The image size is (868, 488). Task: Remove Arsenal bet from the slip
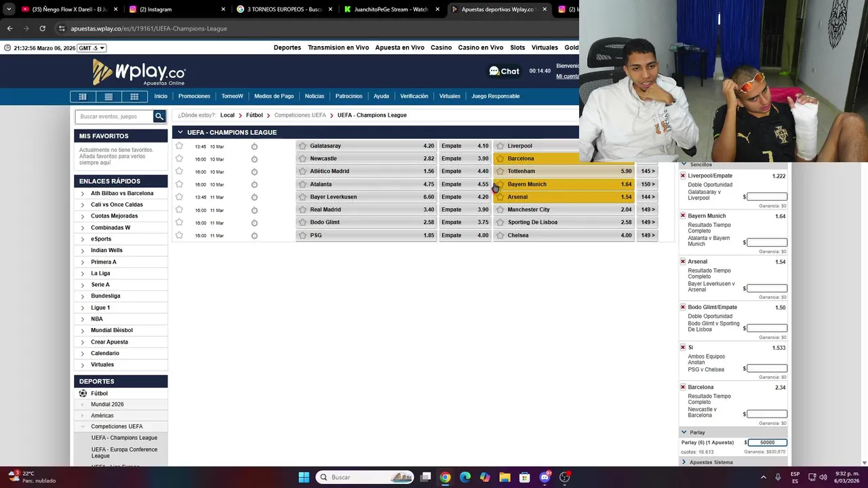[683, 262]
